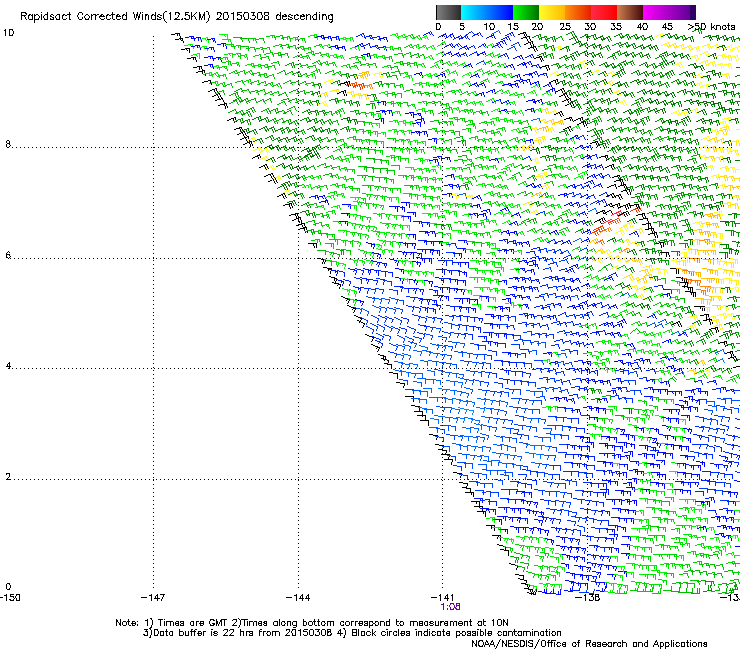The height and width of the screenshot is (650, 740).
Task: Click the 'NOAA/NESDIS/Office of Research and Applications' credit
Action: point(589,644)
